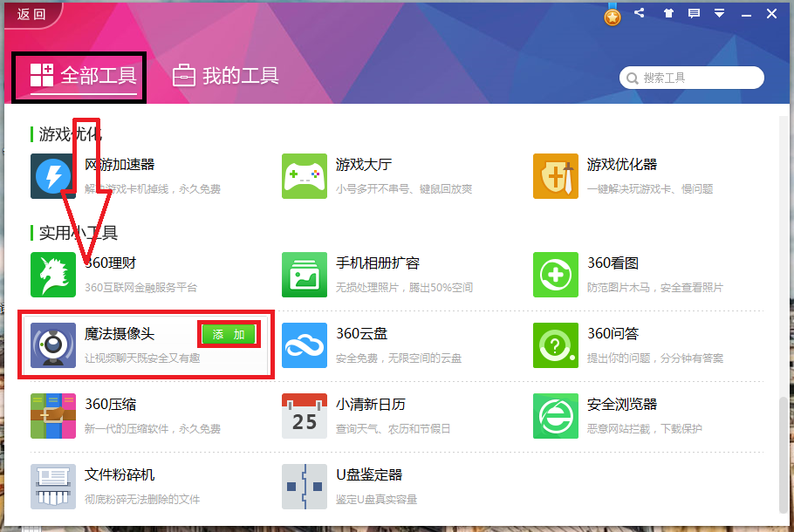Viewport: 794px width, 532px height.
Task: Click 添加 button for 魔法摄像头
Action: (x=229, y=334)
